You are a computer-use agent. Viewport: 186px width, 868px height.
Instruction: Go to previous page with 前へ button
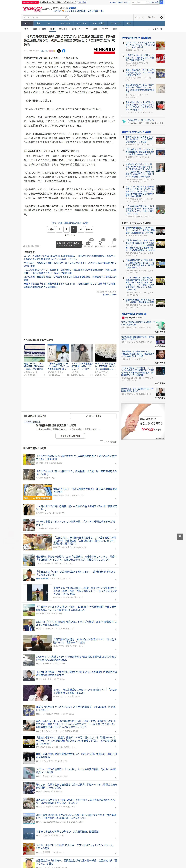(x=51, y=229)
